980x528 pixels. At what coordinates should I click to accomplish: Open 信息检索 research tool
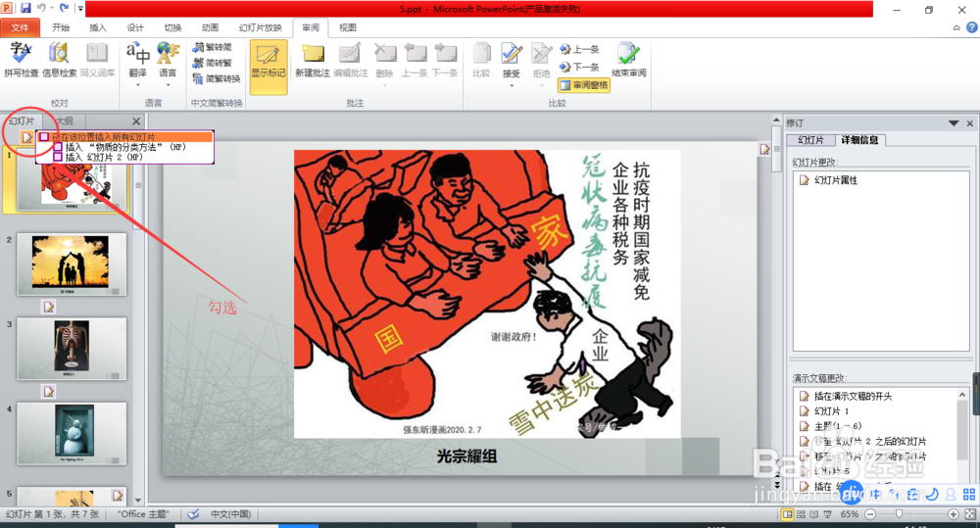click(59, 53)
